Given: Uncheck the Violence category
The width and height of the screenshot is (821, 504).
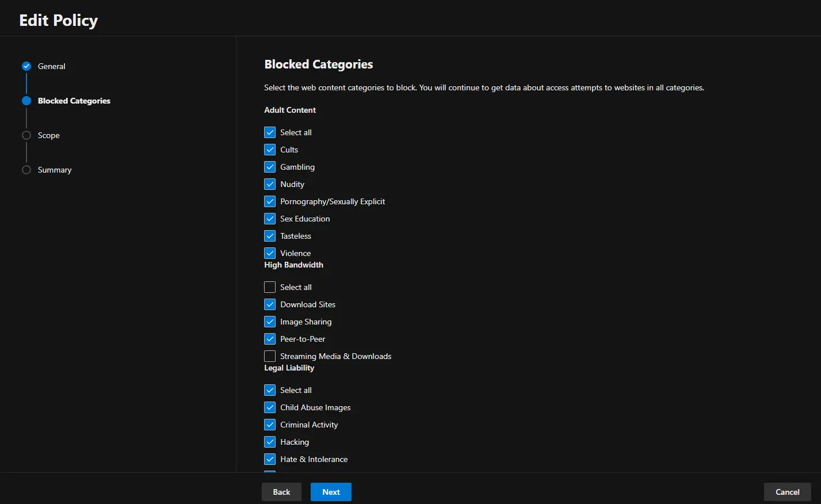Looking at the screenshot, I should coord(269,253).
